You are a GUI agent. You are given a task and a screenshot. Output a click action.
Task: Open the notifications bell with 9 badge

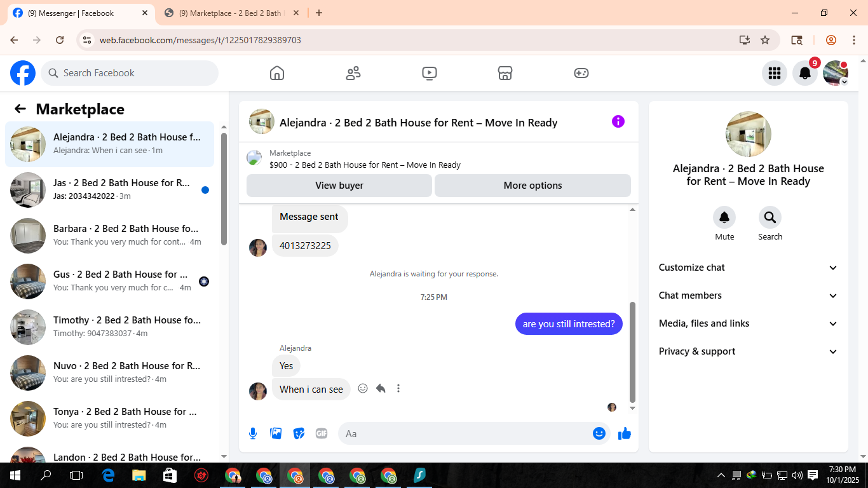coord(805,73)
